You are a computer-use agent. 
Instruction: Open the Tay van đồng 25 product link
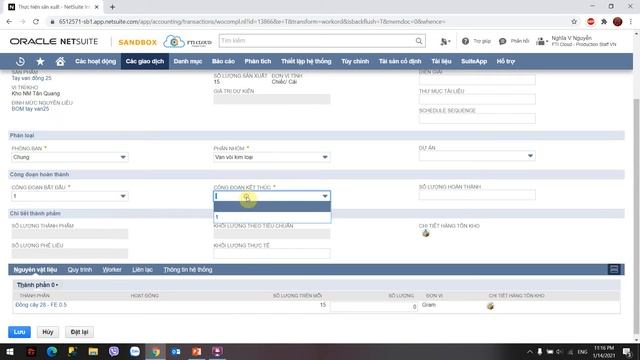click(31, 78)
